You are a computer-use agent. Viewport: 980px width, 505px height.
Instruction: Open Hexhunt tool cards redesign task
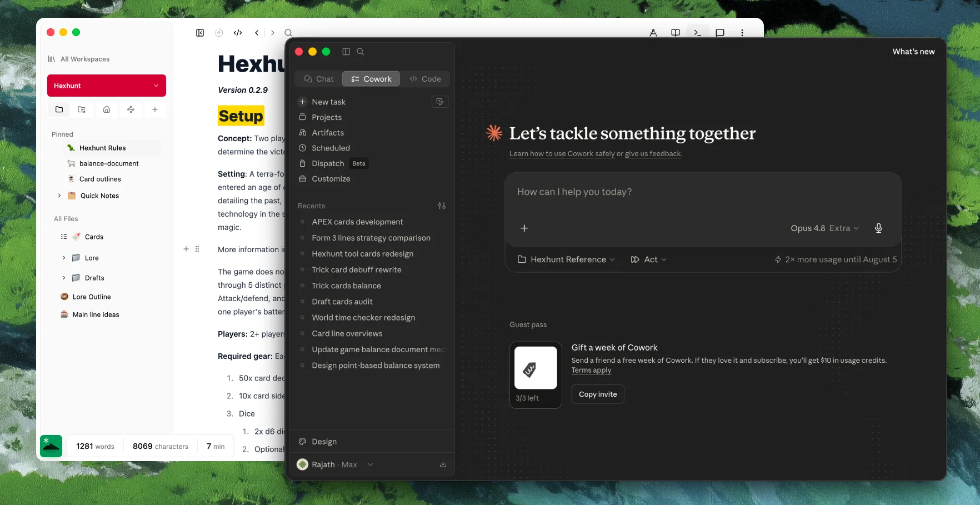362,254
